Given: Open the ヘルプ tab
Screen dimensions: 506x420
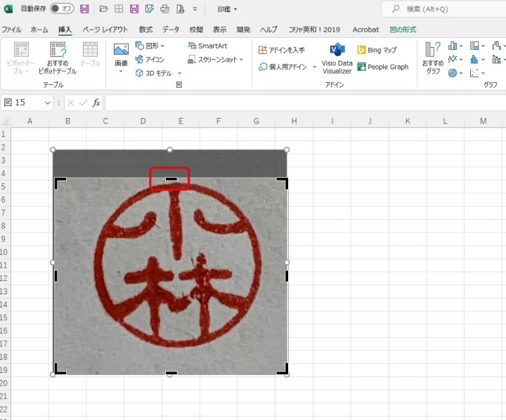Looking at the screenshot, I should pos(268,29).
